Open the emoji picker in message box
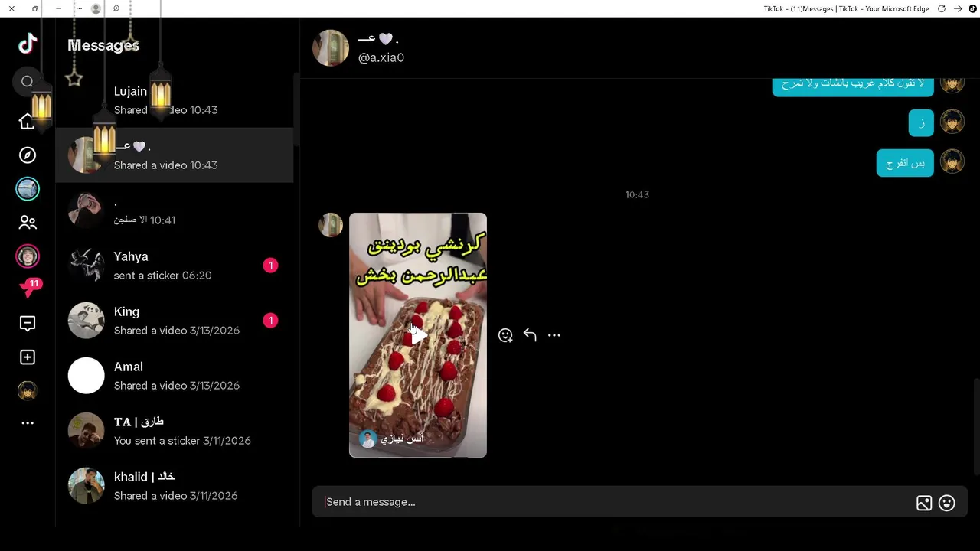This screenshot has width=980, height=551. point(947,503)
